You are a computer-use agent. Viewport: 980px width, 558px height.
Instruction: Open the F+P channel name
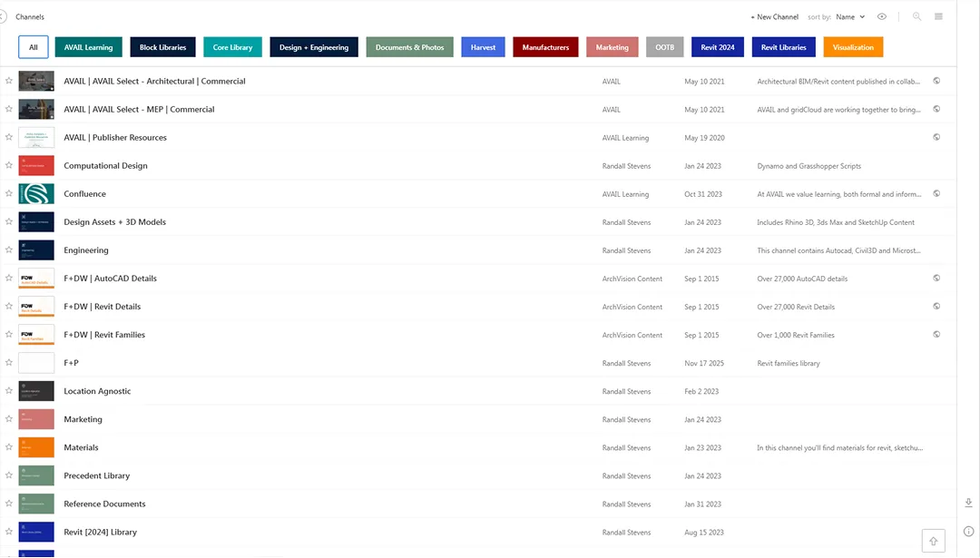click(72, 363)
